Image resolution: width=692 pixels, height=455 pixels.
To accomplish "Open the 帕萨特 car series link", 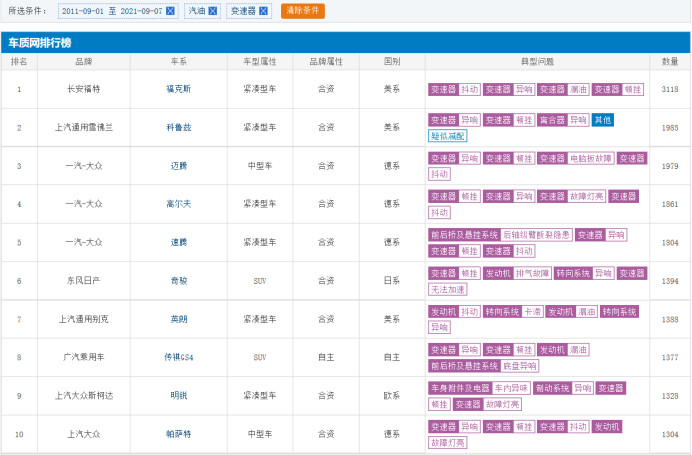I will pos(179,434).
